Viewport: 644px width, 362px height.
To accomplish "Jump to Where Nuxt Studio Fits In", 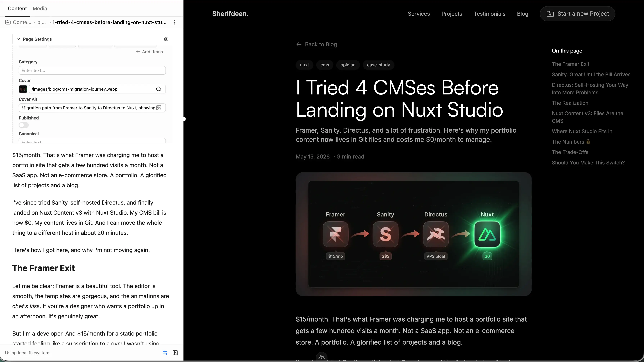I will pyautogui.click(x=582, y=131).
